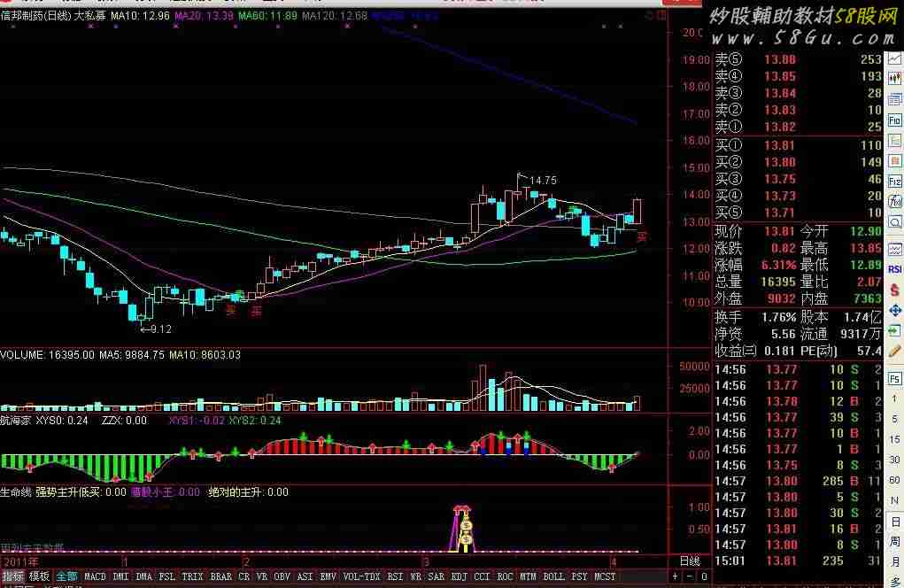Open the 日线 period selector label

(x=689, y=561)
